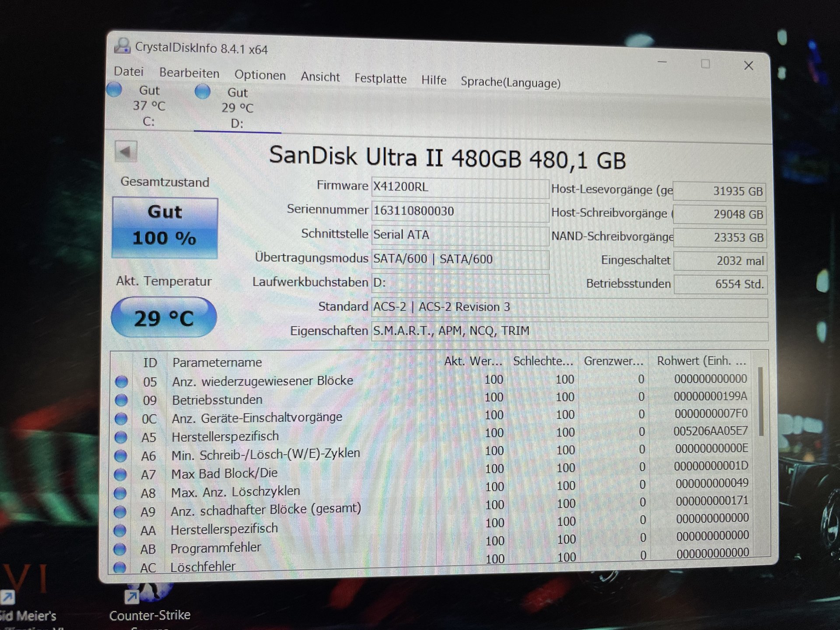The height and width of the screenshot is (630, 840).
Task: Click raw value 00000000199A
Action: click(710, 396)
